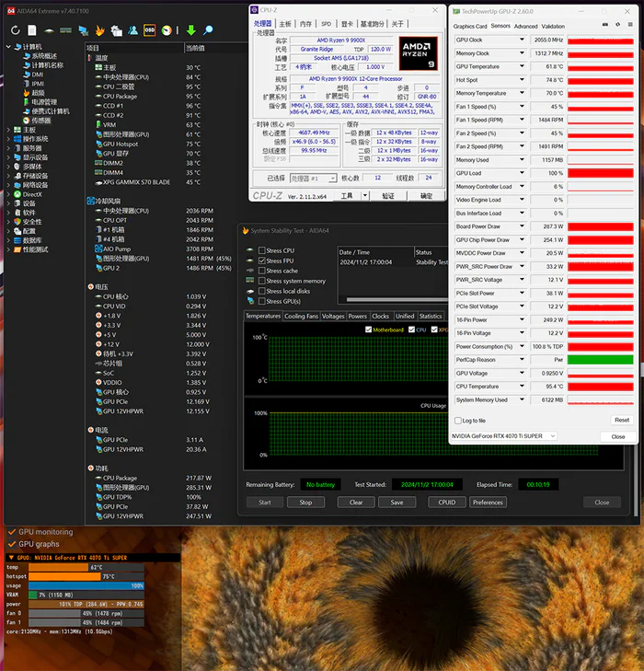Click the Stop button in stability test

(305, 503)
